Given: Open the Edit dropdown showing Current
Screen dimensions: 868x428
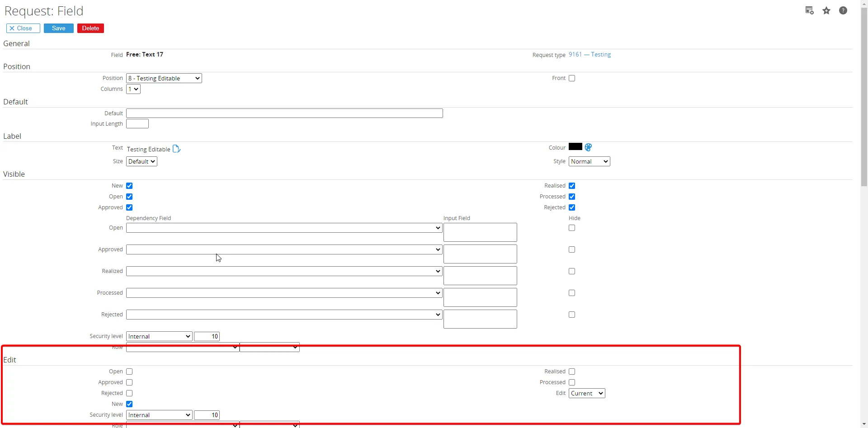Looking at the screenshot, I should pos(587,393).
